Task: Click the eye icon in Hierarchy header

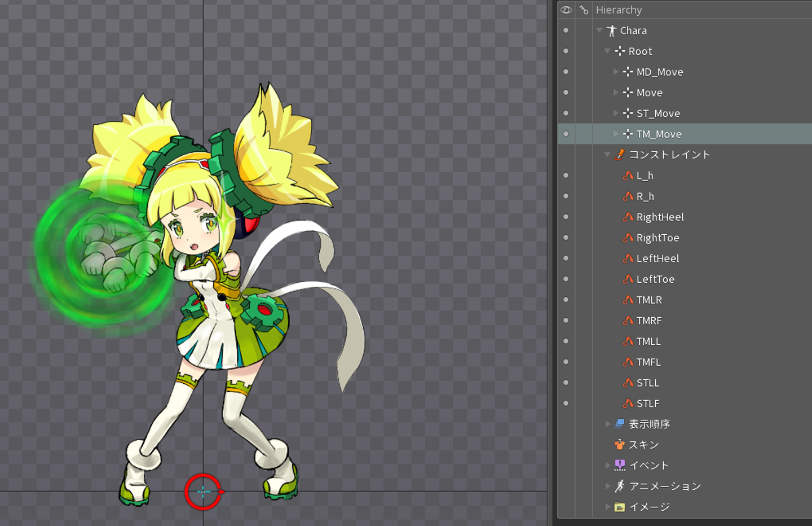Action: pos(566,10)
